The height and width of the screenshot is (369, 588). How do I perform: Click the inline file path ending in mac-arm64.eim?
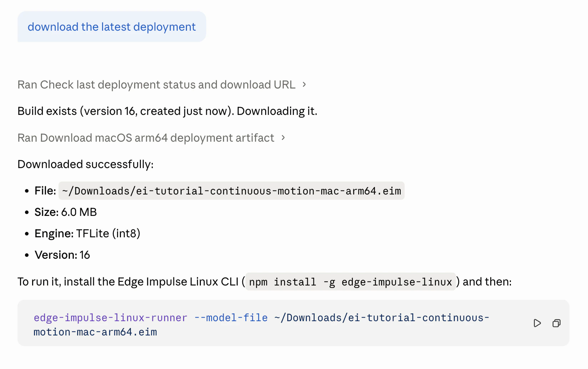point(232,191)
